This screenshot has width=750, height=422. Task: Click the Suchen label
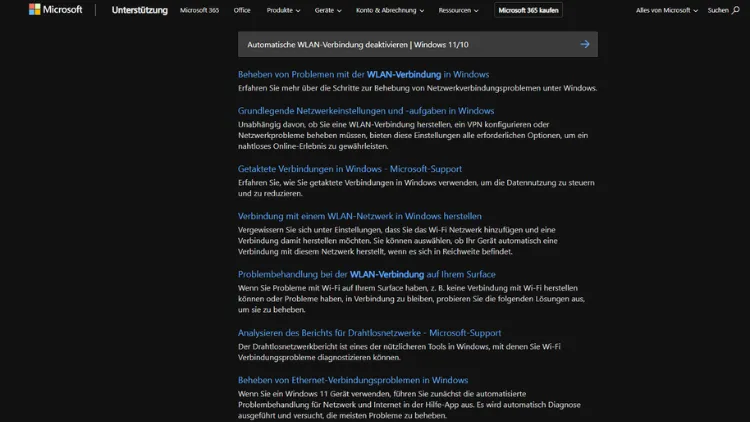718,10
